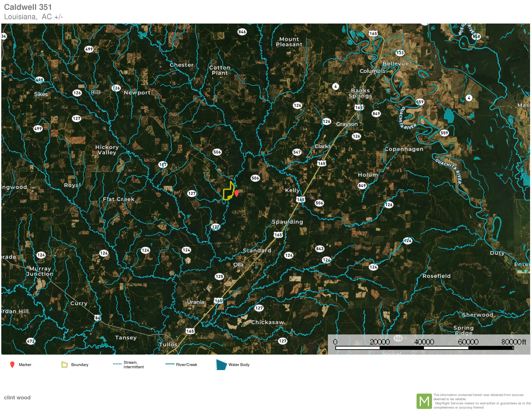Click the route 846 highway shield
This screenshot has width=532, height=411.
[x=242, y=32]
